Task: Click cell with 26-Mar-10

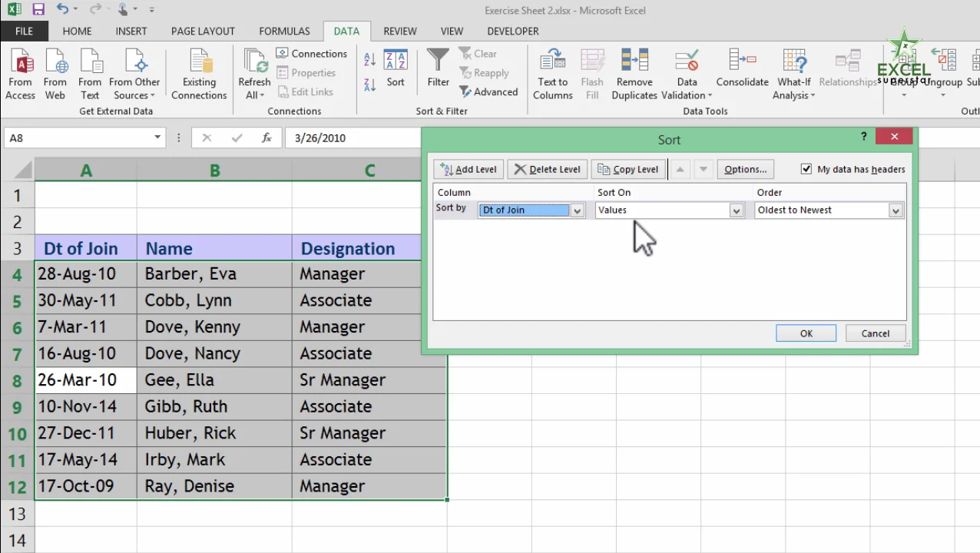Action: [86, 380]
